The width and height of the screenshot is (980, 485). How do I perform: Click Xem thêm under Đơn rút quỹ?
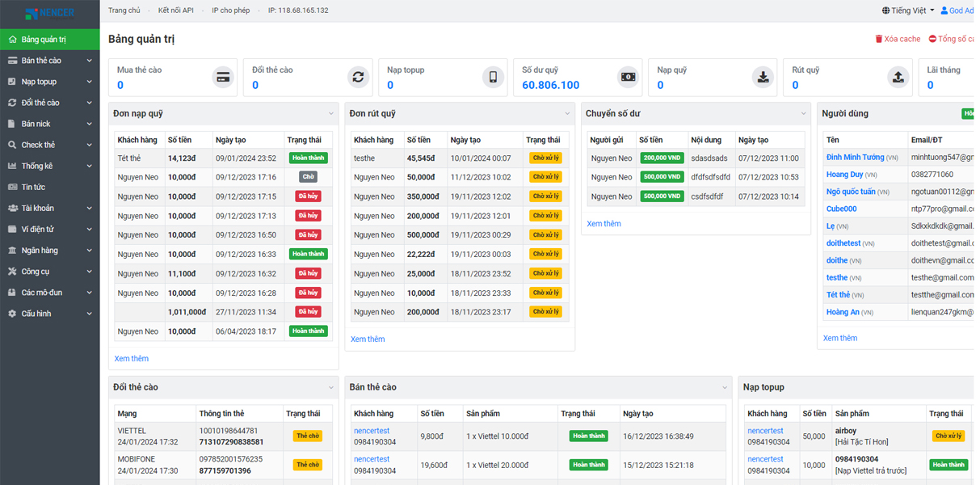tap(368, 339)
